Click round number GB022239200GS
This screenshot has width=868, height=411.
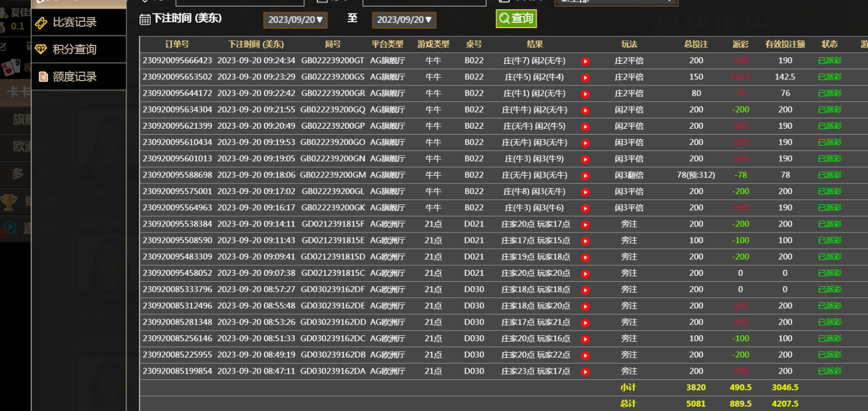click(x=333, y=77)
